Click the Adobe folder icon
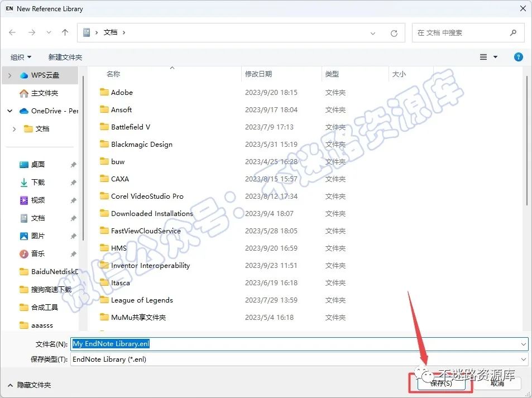The height and width of the screenshot is (398, 532). (x=104, y=92)
